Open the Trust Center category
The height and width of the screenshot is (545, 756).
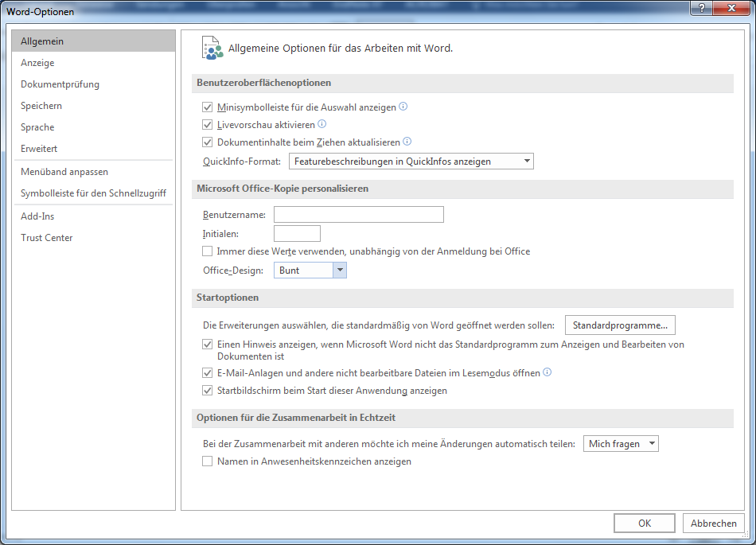(x=47, y=238)
